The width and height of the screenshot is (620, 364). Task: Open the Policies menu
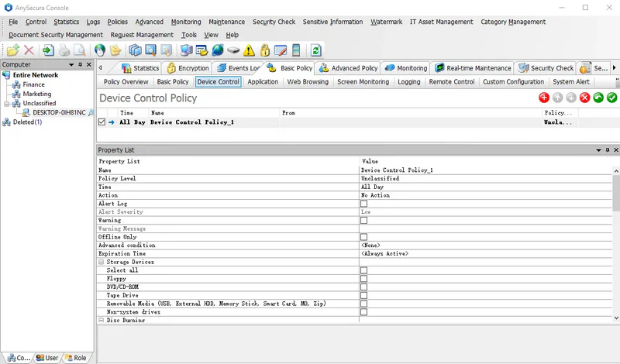pyautogui.click(x=118, y=22)
